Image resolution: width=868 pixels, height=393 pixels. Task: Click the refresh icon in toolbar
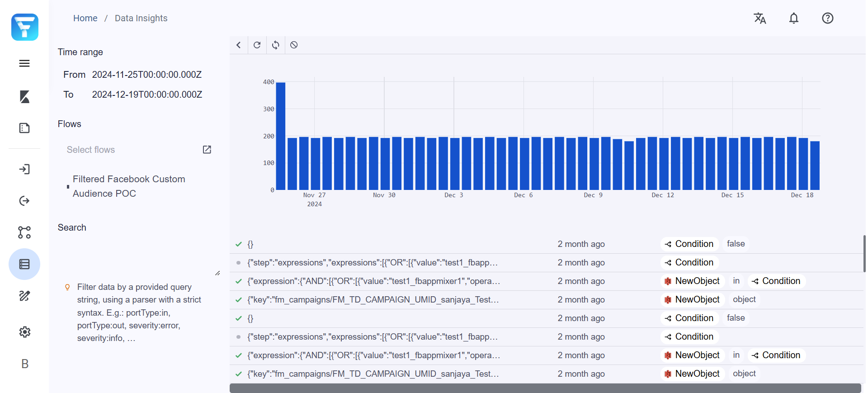pyautogui.click(x=257, y=45)
